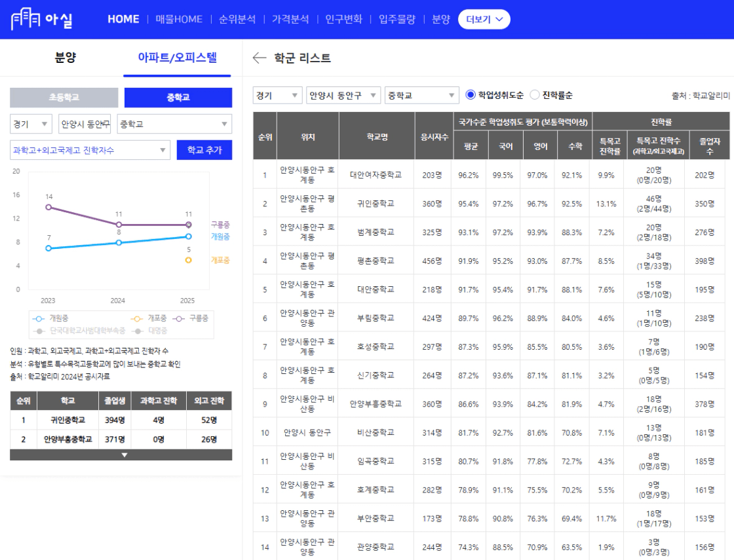The height and width of the screenshot is (560, 734).
Task: Click 범계중학교 school name
Action: pos(376,232)
